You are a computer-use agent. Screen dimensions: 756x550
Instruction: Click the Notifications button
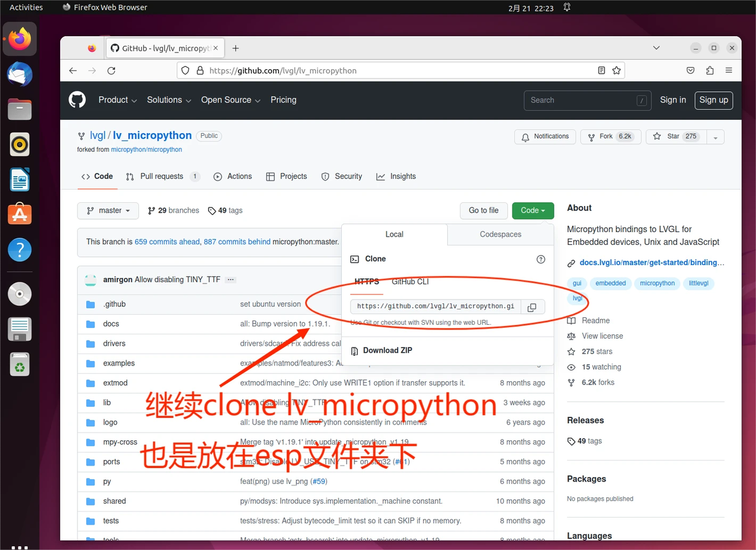[545, 137]
